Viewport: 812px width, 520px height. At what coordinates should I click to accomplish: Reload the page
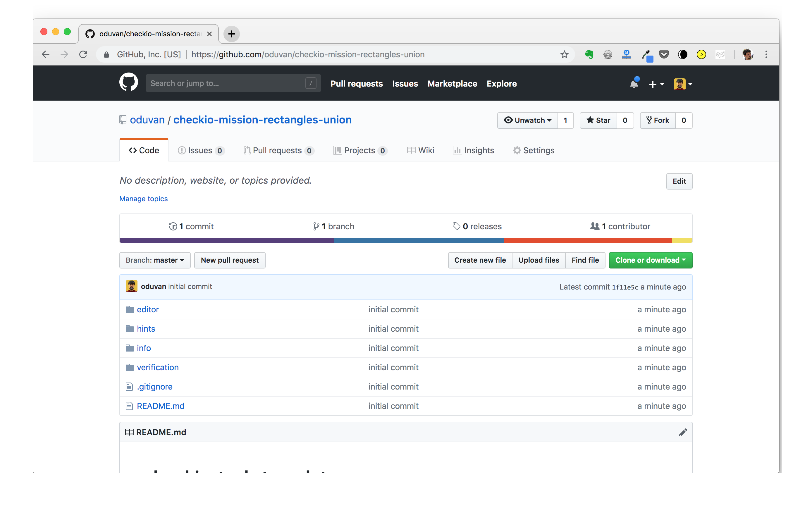pos(83,54)
